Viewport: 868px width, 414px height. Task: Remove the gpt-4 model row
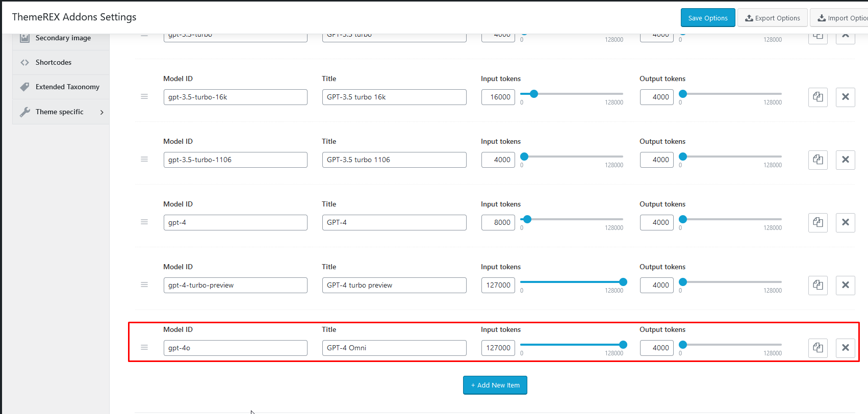point(846,222)
